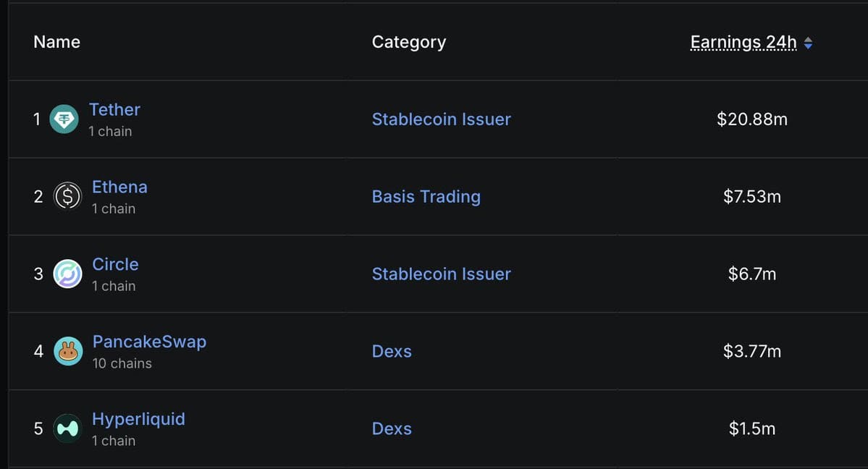Screen dimensions: 868x469
Task: Click the Tether logo icon
Action: (64, 119)
